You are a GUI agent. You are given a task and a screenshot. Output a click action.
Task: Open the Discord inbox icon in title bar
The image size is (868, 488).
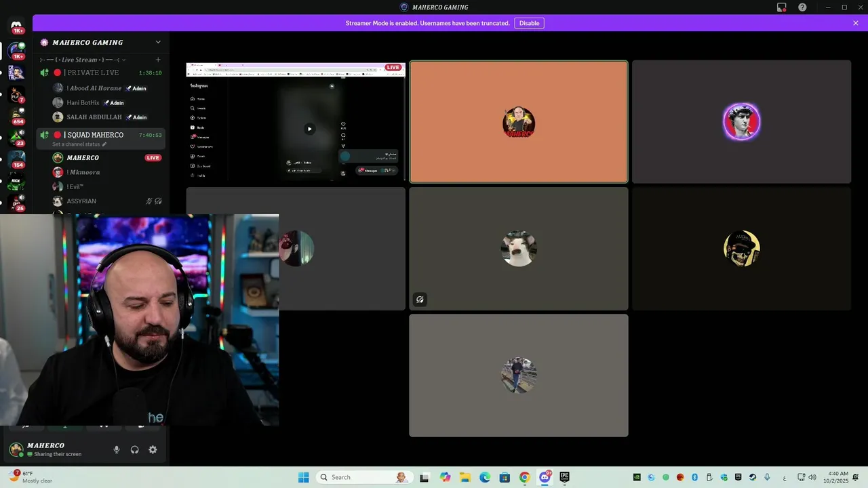(781, 7)
